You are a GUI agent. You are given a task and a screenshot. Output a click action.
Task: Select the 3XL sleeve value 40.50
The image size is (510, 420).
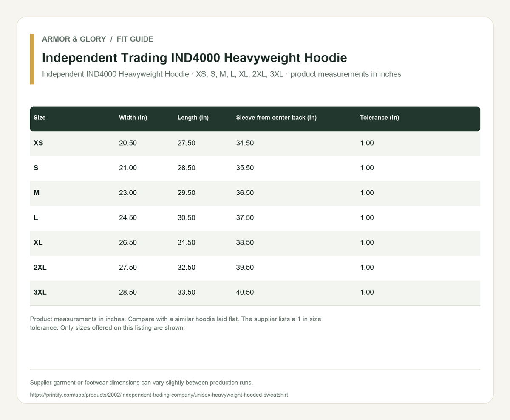click(245, 292)
